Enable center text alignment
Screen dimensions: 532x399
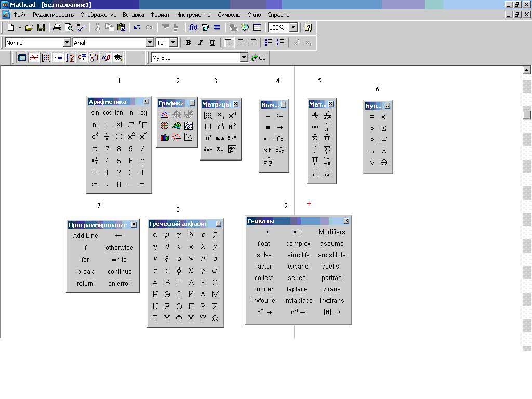[241, 43]
